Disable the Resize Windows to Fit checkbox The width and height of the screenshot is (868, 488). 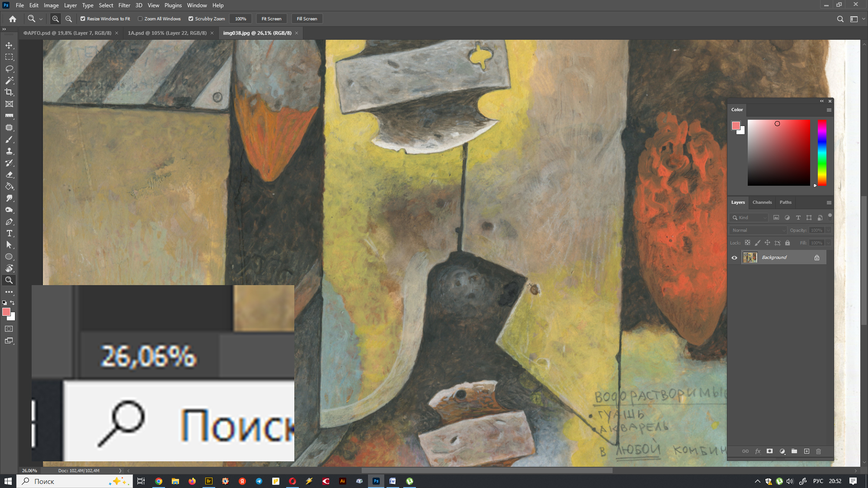[83, 19]
